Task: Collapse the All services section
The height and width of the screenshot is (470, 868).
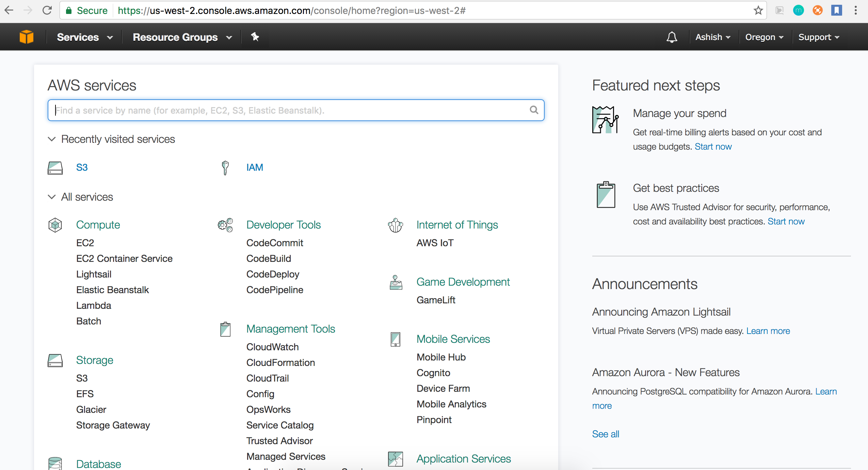Action: tap(52, 197)
